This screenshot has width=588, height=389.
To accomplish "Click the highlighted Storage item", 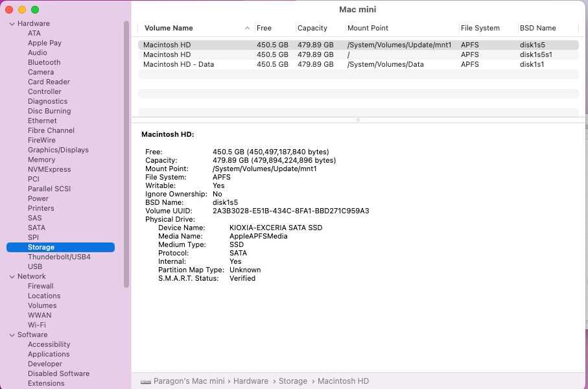I will pyautogui.click(x=60, y=247).
